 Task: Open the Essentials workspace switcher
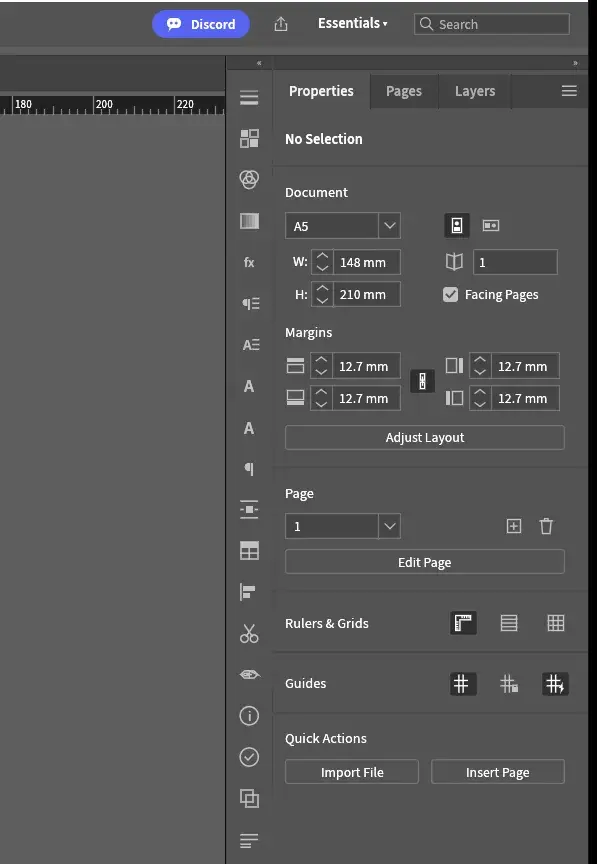[352, 23]
